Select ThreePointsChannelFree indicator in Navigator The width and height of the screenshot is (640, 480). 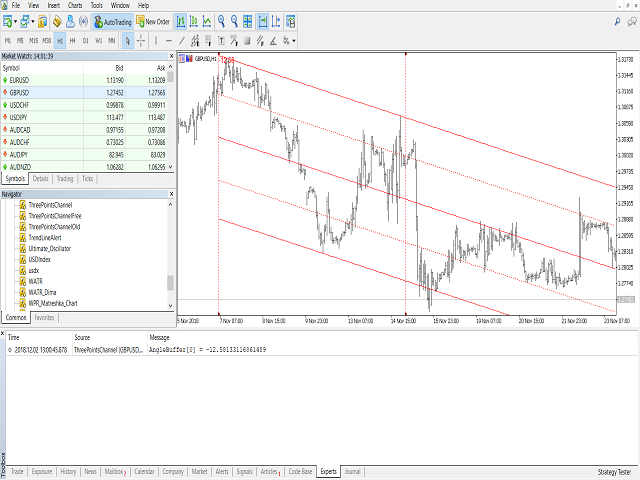(55, 215)
